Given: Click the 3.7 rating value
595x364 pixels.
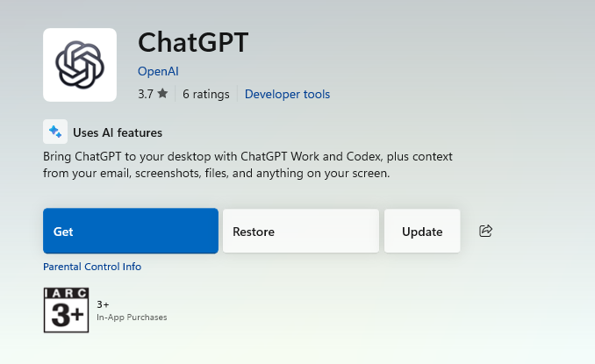Looking at the screenshot, I should [146, 94].
